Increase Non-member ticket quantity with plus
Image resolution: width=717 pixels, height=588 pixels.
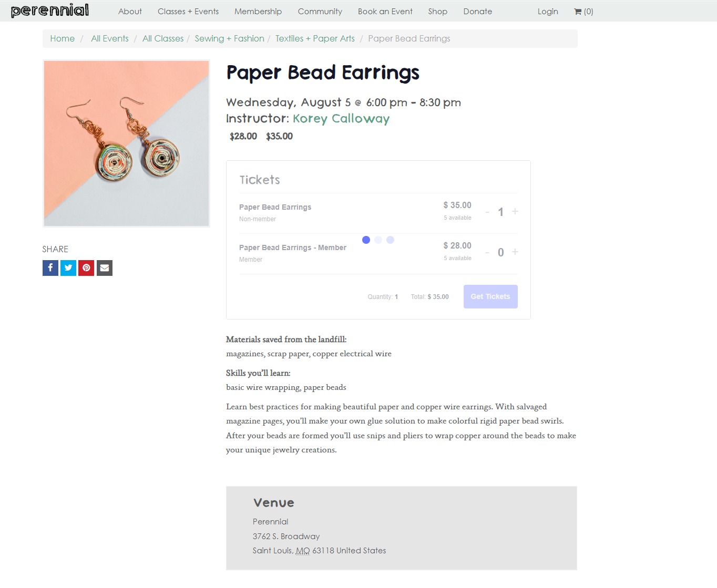coord(515,211)
